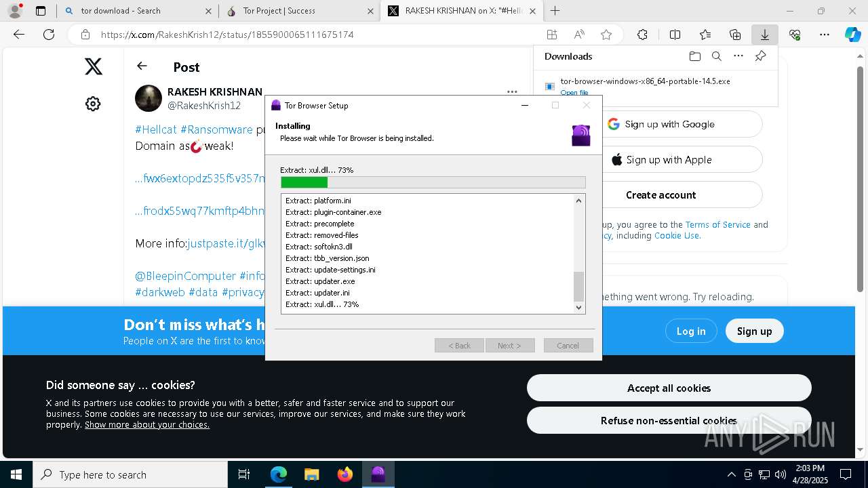Launch Firefox from the taskbar

point(344,474)
